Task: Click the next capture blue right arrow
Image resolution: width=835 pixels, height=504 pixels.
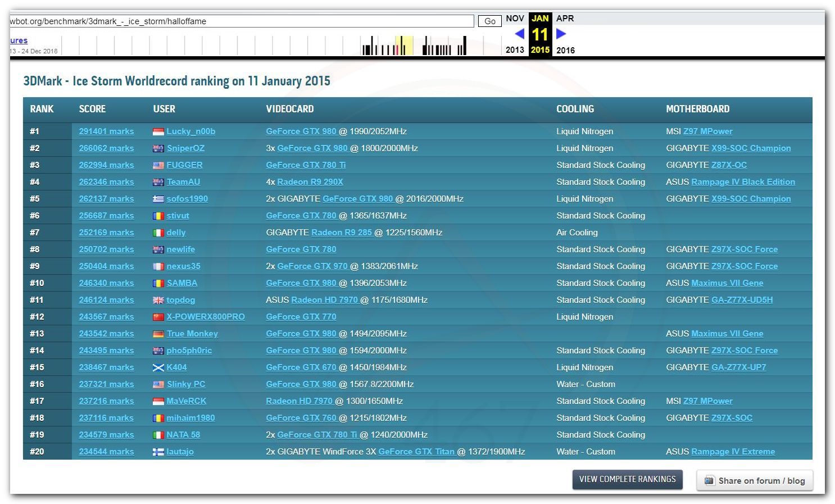Action: pyautogui.click(x=561, y=34)
